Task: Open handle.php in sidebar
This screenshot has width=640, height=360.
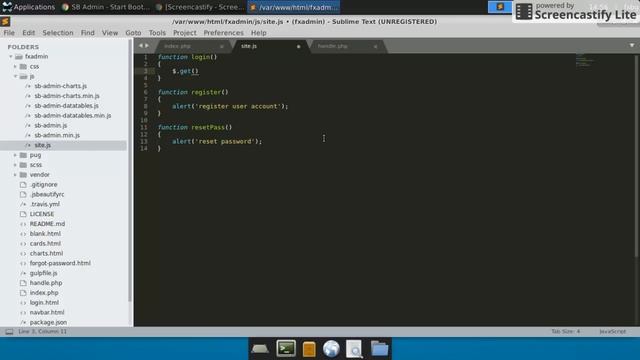Action: click(46, 283)
